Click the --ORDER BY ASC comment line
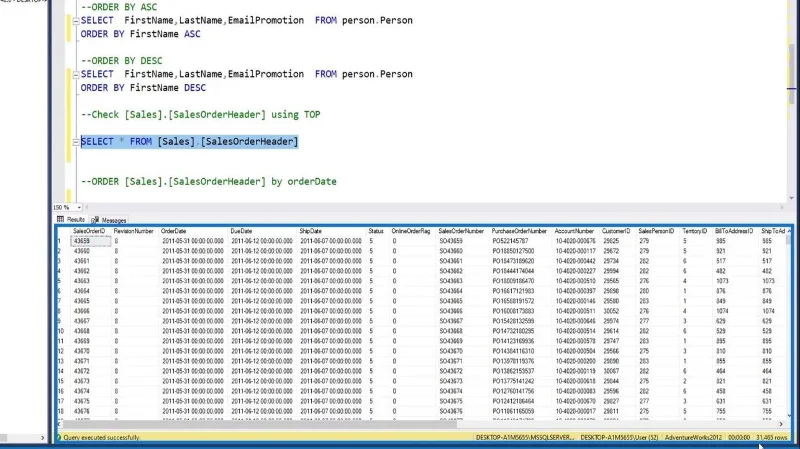The height and width of the screenshot is (449, 800). [119, 7]
